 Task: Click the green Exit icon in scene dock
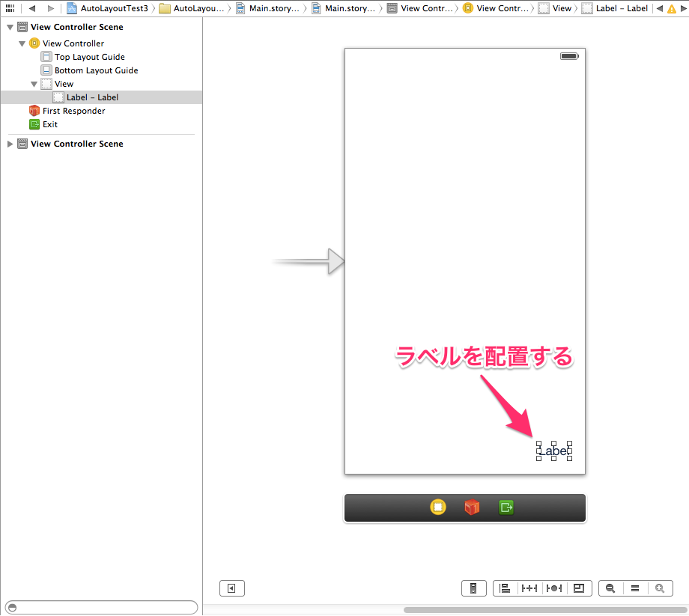coord(506,507)
